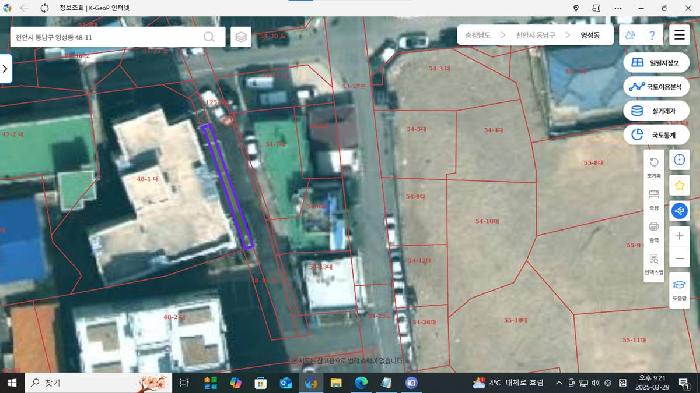Zoom in with the plus button
The image size is (700, 393).
[679, 236]
